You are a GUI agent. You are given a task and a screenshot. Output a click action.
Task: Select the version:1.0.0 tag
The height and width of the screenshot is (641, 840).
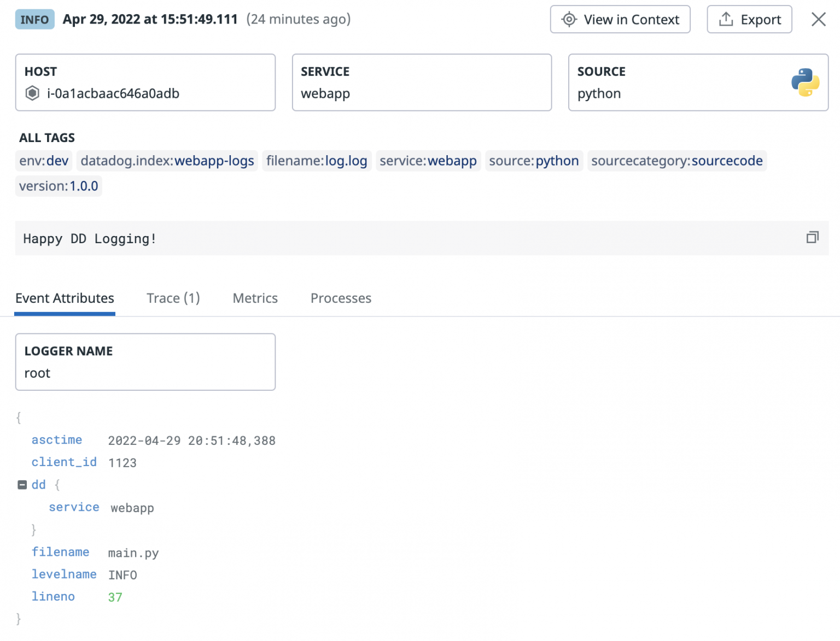pyautogui.click(x=58, y=186)
